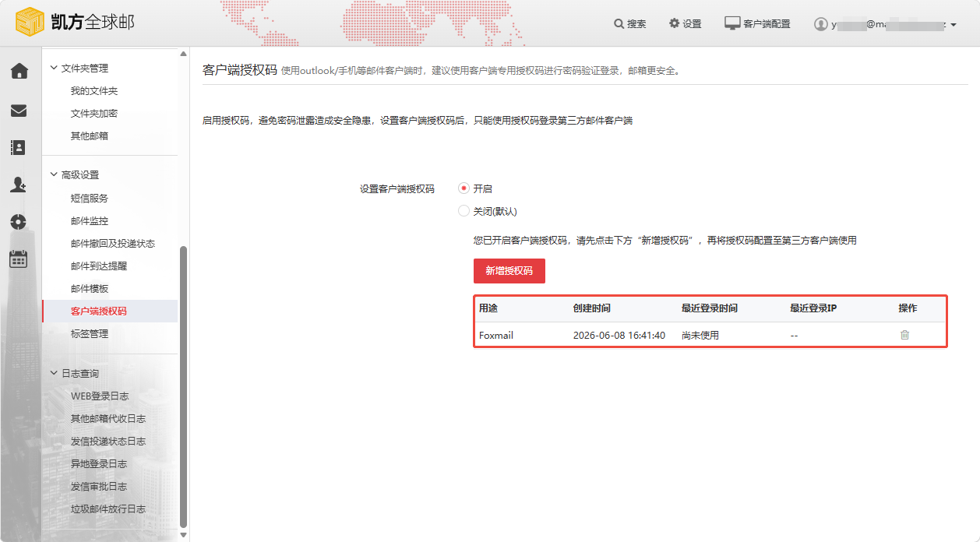Image resolution: width=980 pixels, height=542 pixels.
Task: Click the 最近登录IP column header
Action: [x=813, y=308]
